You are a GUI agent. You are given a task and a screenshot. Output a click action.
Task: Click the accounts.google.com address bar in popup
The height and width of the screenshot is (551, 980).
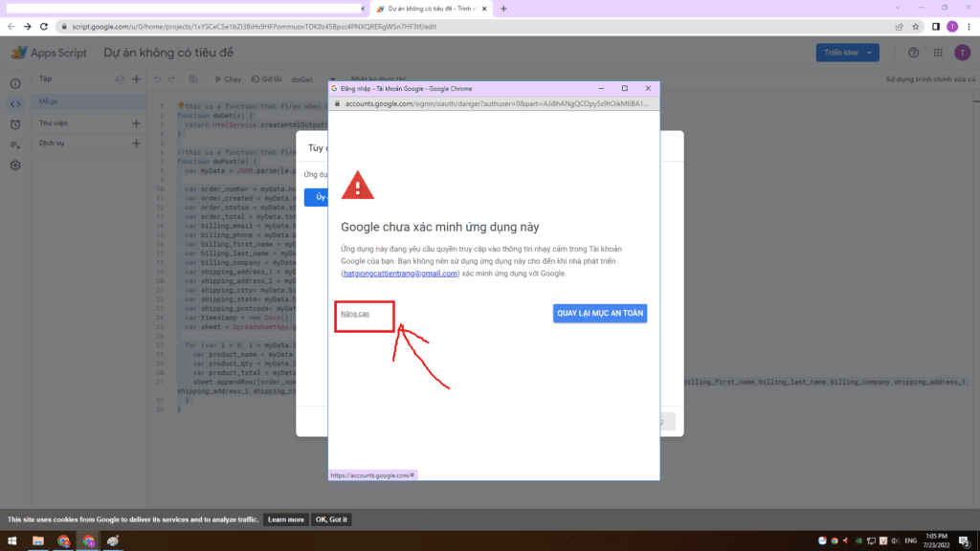tap(497, 103)
